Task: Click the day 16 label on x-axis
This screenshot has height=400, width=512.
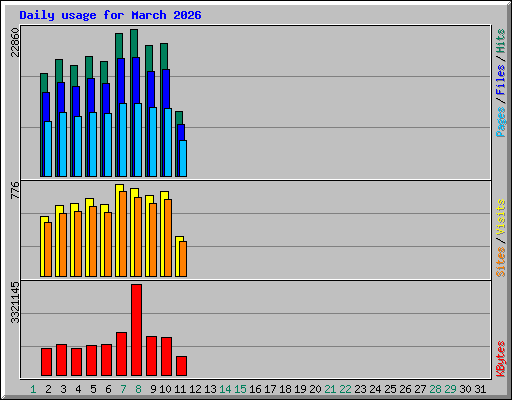Action: pos(255,389)
